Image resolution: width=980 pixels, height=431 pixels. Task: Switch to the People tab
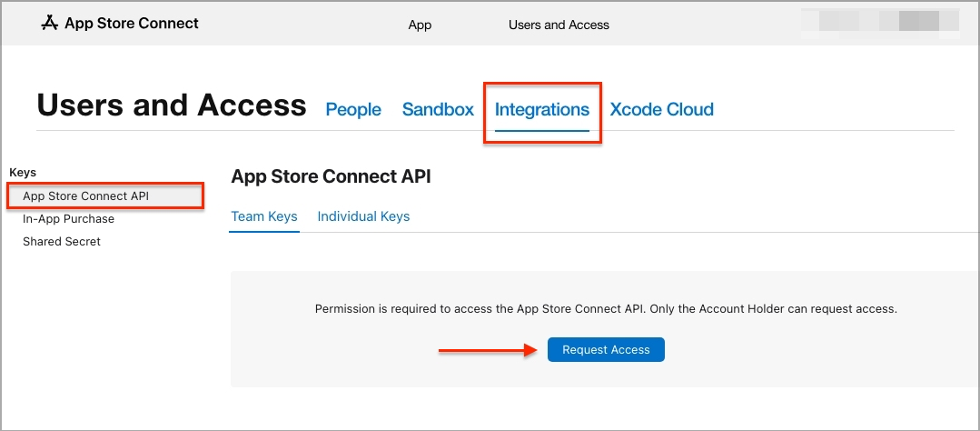[353, 109]
